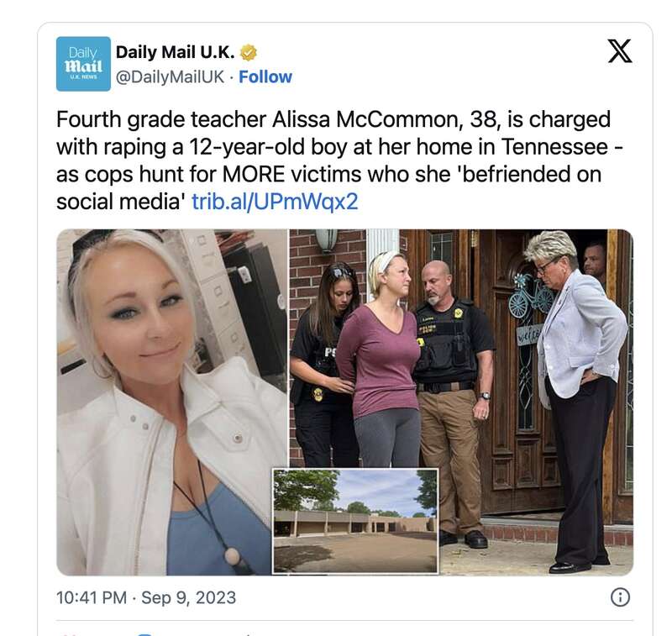Screen dimensions: 672x636
Task: Click the tweet body text
Action: tap(339, 160)
